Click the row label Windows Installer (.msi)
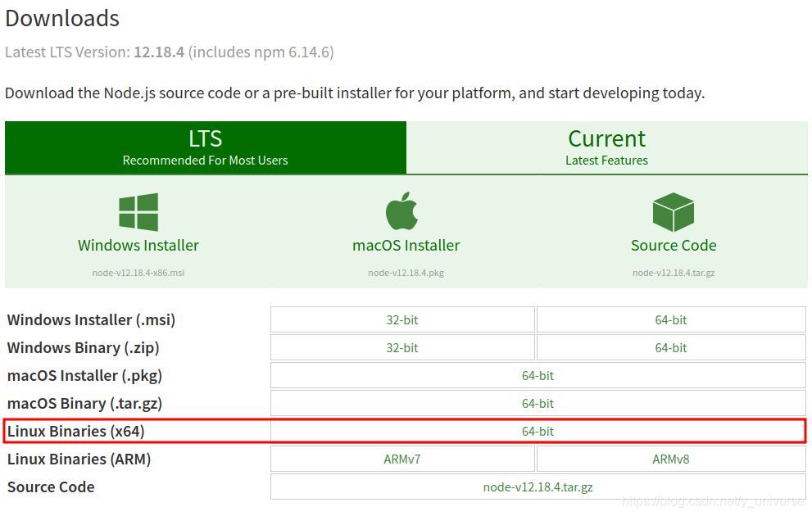The image size is (812, 516). tap(91, 320)
